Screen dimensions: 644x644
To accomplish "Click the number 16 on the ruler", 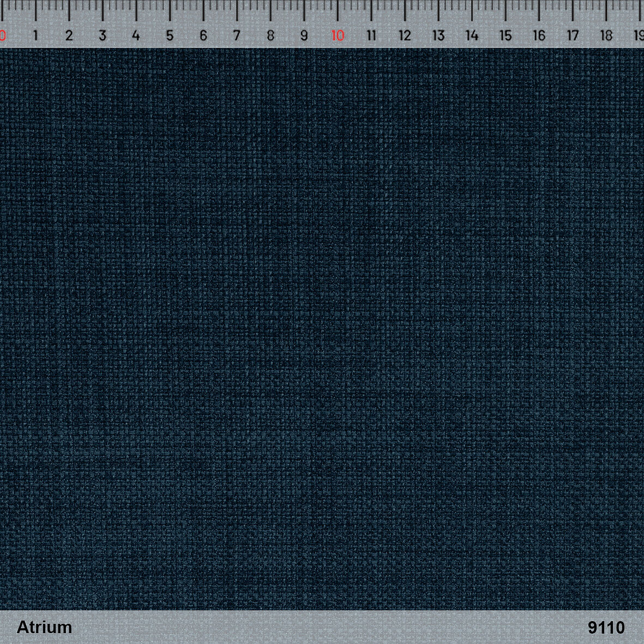I will click(x=539, y=36).
